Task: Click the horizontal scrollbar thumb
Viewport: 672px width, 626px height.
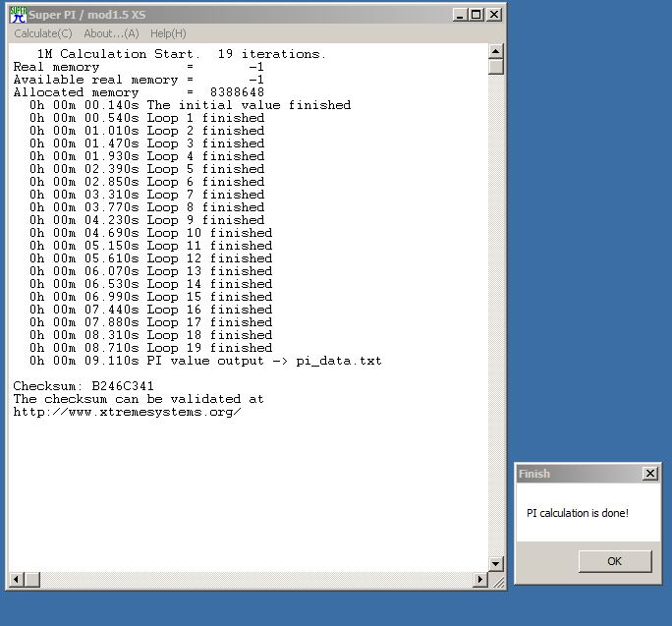Action: 32,580
